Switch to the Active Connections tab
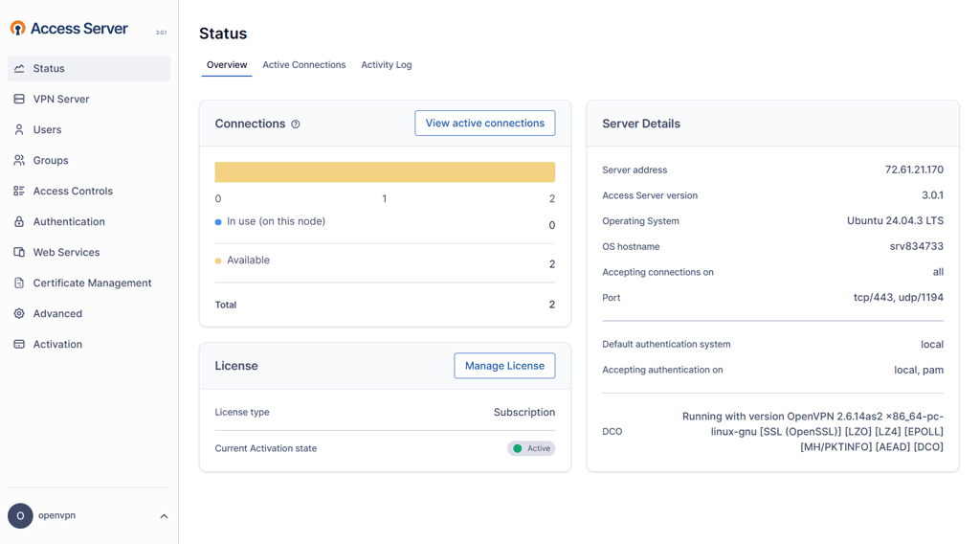Screen dimensions: 980x544 coord(303,65)
